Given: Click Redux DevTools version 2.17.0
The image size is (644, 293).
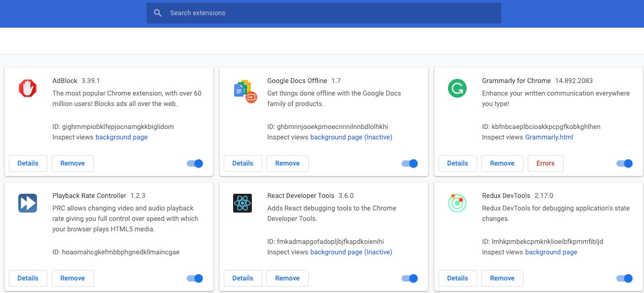Looking at the screenshot, I should point(545,196).
